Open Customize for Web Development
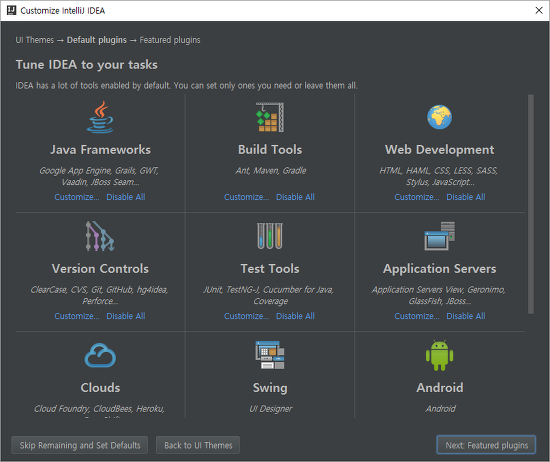Viewport: 550px width, 462px height. tap(417, 197)
